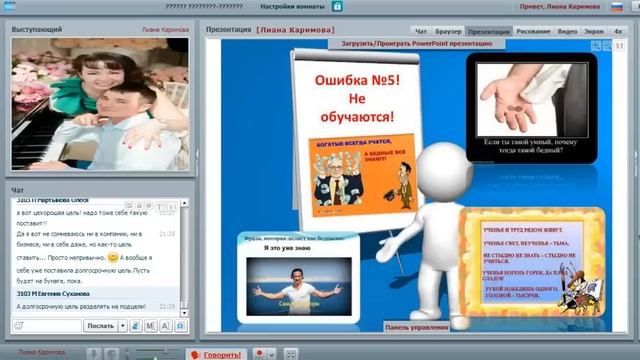Click the speaker webcam video thumbnail
Image resolution: width=640 pixels, height=360 pixels.
pos(100,104)
